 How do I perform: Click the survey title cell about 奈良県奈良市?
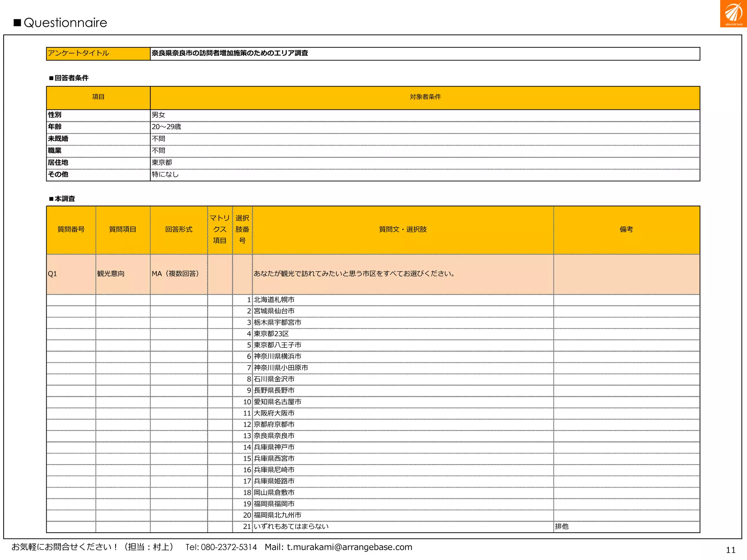pyautogui.click(x=230, y=53)
